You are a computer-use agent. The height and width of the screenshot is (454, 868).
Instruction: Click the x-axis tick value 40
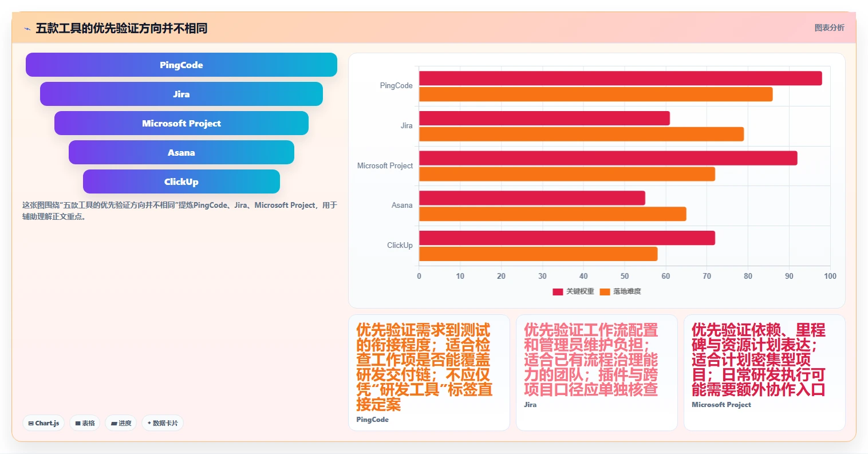[583, 276]
